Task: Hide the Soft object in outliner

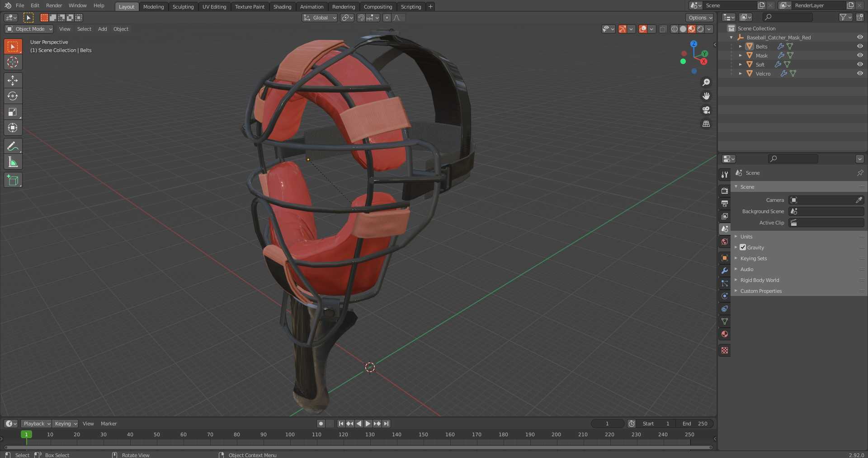Action: (x=860, y=64)
